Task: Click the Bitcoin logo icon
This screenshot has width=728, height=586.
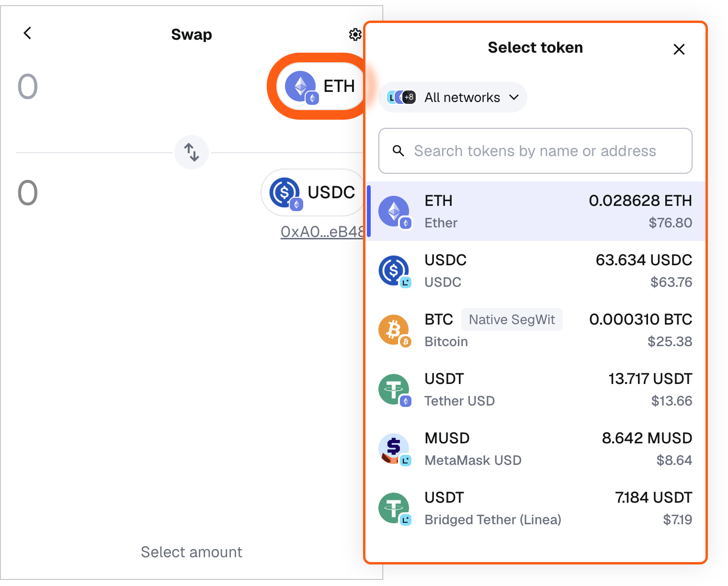Action: click(394, 330)
